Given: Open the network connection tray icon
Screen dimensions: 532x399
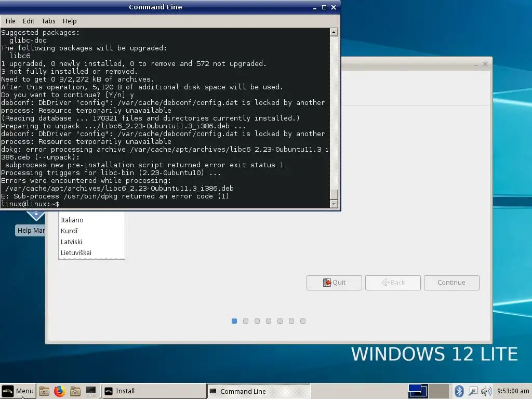Looking at the screenshot, I should tap(473, 391).
